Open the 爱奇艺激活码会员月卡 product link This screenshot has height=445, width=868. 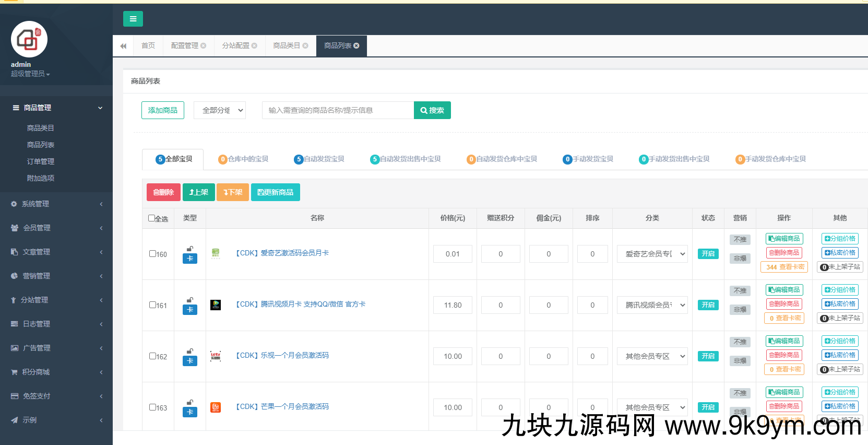(x=282, y=253)
